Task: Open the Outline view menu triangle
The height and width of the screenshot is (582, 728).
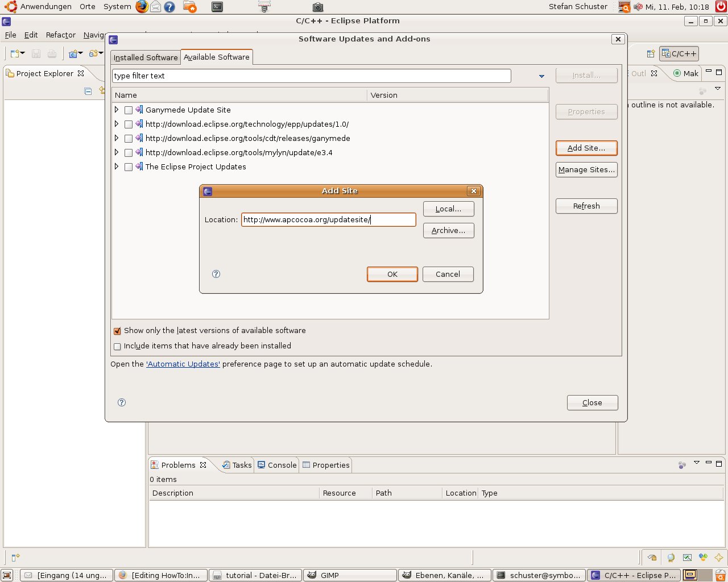Action: [x=718, y=88]
